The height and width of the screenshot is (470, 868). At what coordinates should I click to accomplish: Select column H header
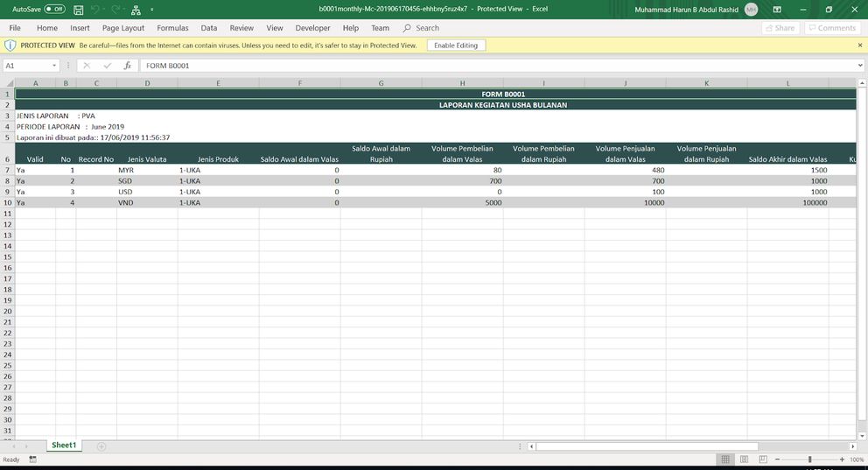click(462, 83)
